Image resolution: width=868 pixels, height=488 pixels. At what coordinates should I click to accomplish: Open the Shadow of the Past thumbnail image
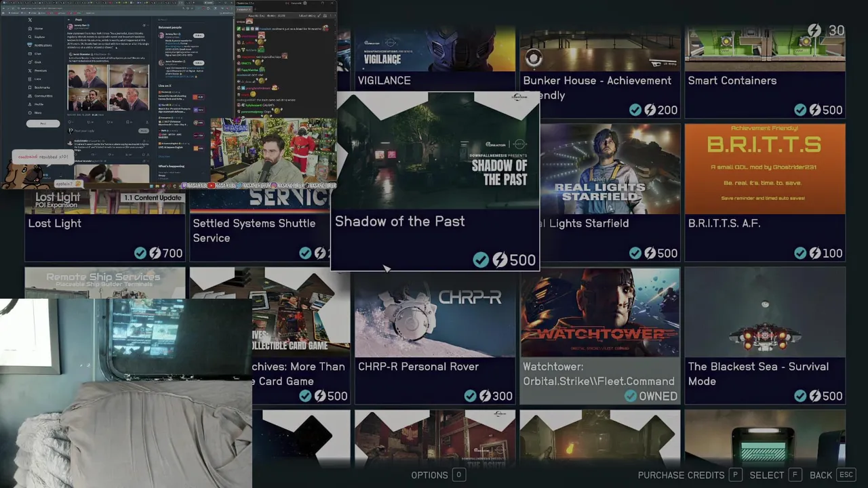point(435,150)
